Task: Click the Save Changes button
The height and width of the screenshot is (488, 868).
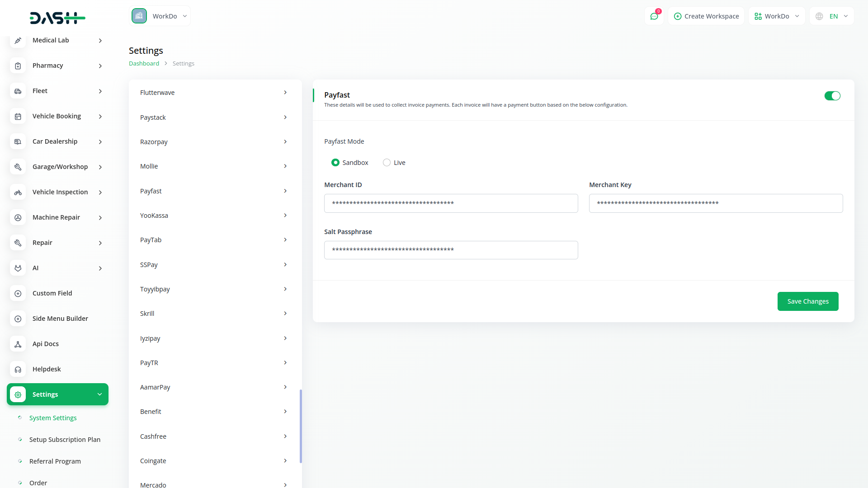Action: pyautogui.click(x=808, y=301)
